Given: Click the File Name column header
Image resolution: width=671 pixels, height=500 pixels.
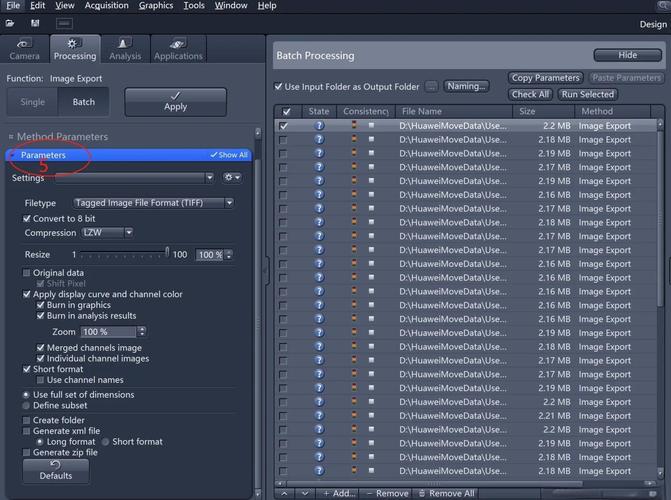Looking at the screenshot, I should pos(420,112).
